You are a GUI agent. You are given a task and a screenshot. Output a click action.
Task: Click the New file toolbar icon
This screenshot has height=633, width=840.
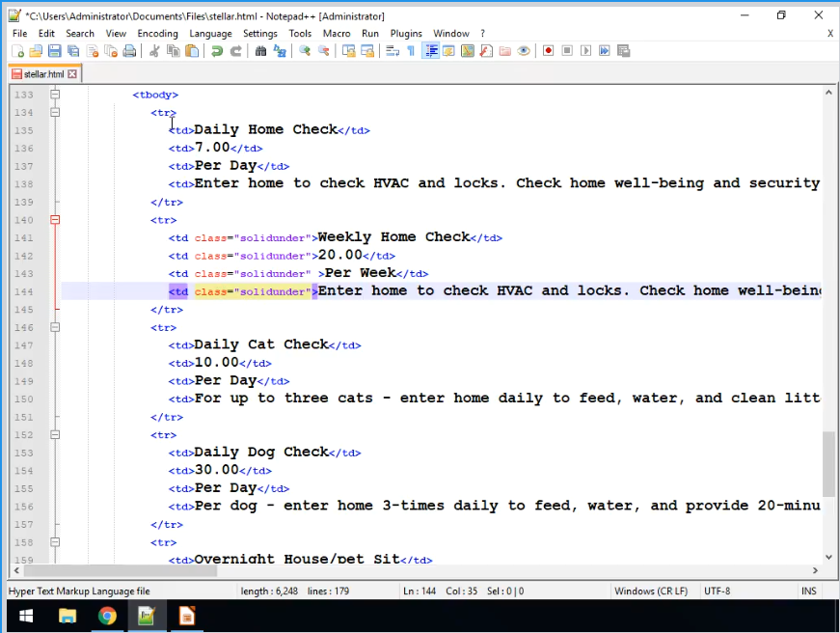(17, 51)
